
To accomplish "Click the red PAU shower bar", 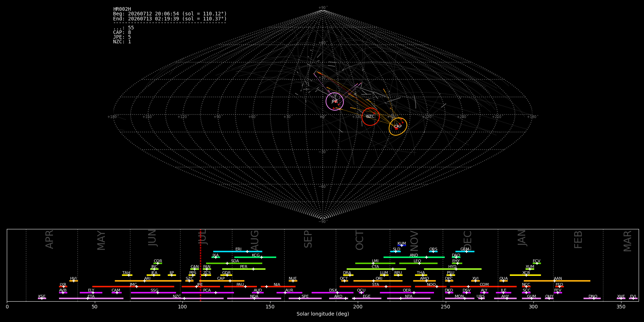I will click(240, 287).
